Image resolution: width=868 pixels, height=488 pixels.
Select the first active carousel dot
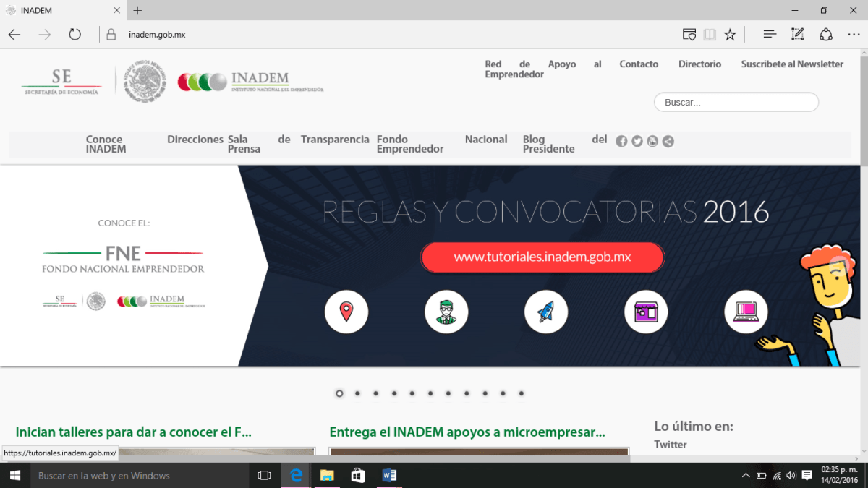pos(339,393)
